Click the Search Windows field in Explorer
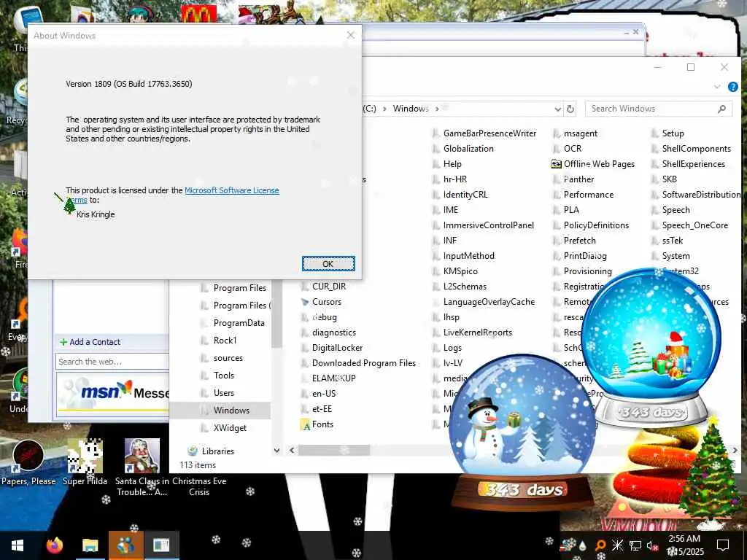The height and width of the screenshot is (560, 747). click(x=651, y=109)
